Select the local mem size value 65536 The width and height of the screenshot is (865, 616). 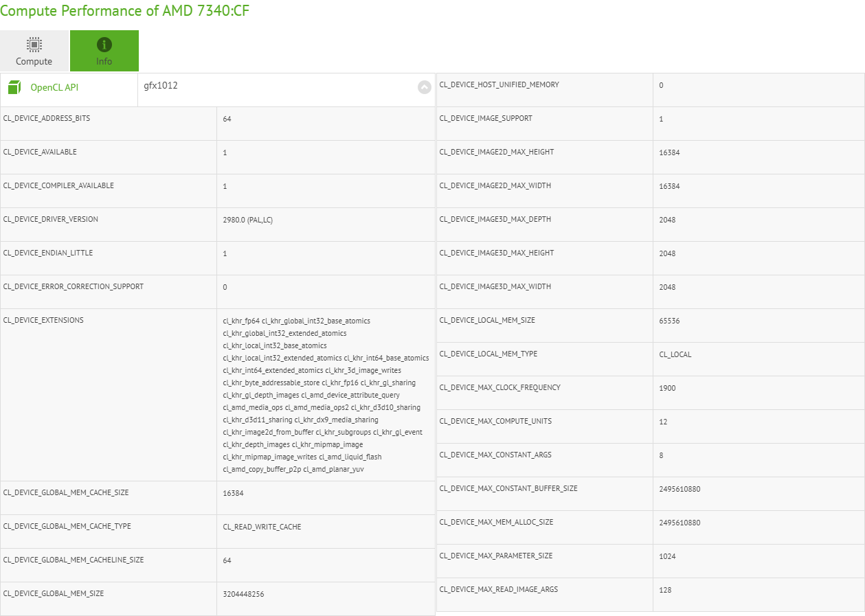tap(670, 321)
